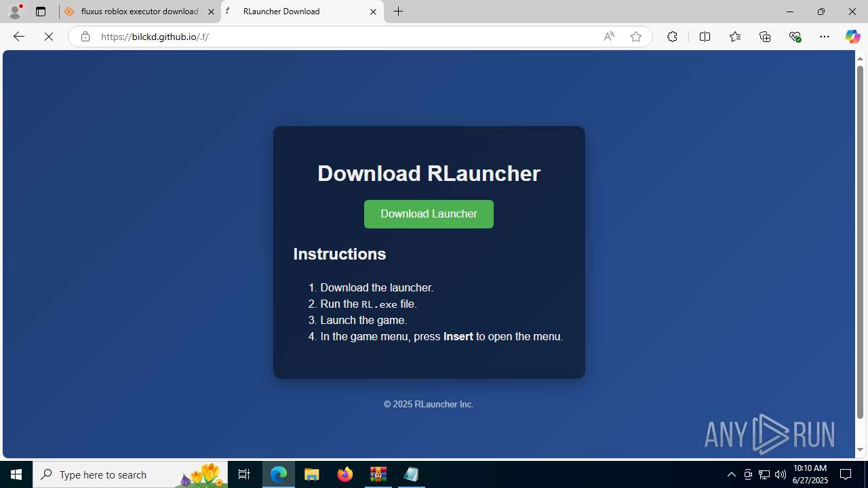Click the 'press Insert to open the menu' step
Viewport: 868px width, 488px height.
(x=441, y=337)
